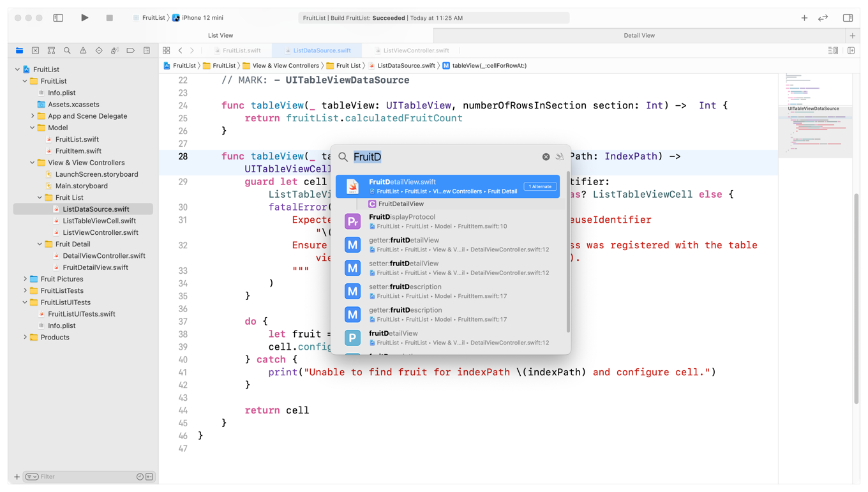This screenshot has width=868, height=492.
Task: Expand the Products folder
Action: click(x=26, y=338)
